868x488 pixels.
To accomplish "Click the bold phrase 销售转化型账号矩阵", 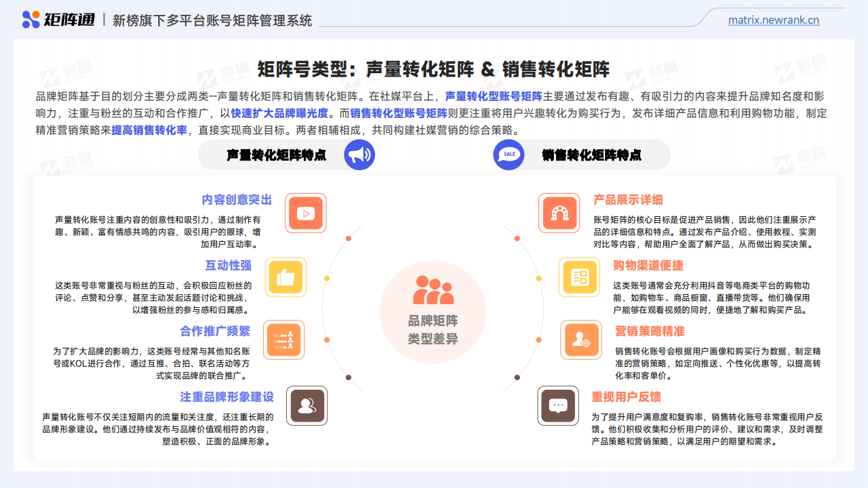I will click(399, 113).
